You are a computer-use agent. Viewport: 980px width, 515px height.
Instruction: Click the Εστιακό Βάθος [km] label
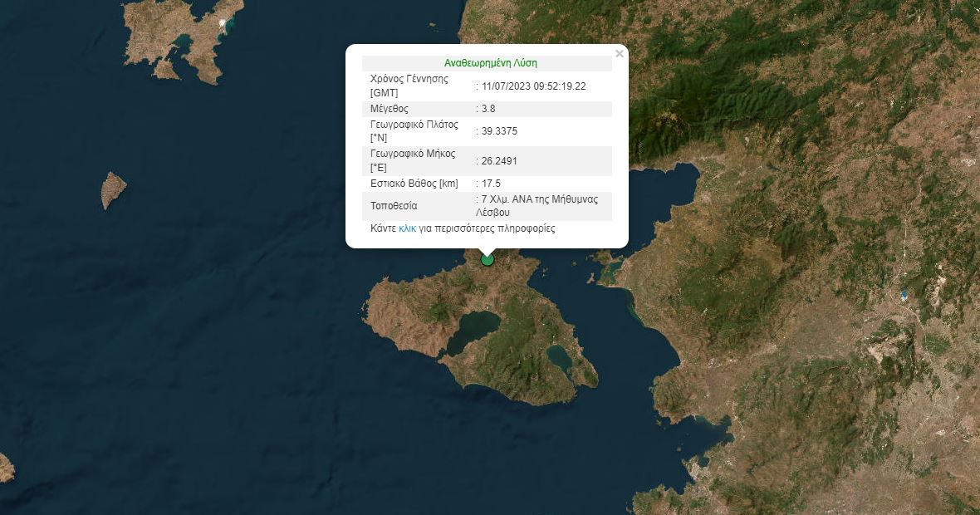click(414, 184)
